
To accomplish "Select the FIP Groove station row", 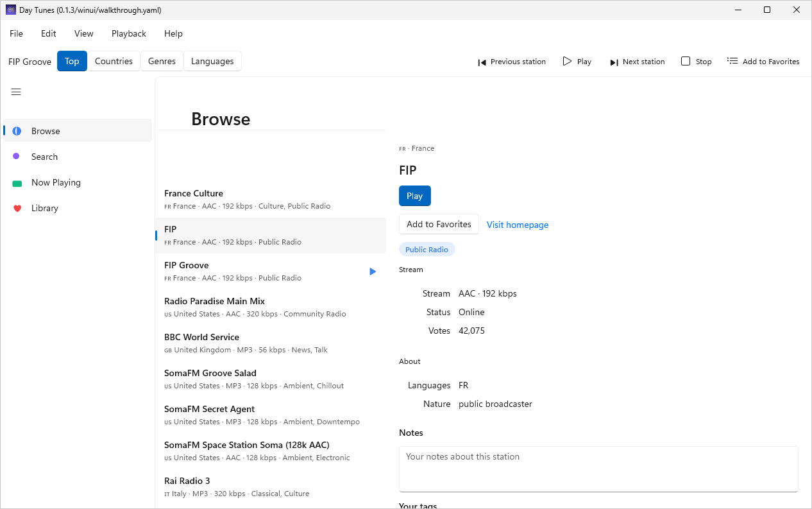I will (x=271, y=272).
